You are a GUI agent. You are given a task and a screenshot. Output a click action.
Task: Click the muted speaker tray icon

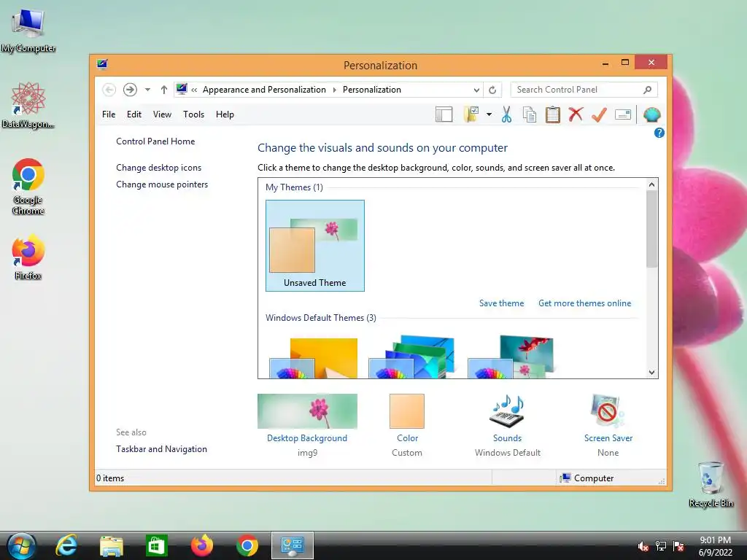coord(643,546)
